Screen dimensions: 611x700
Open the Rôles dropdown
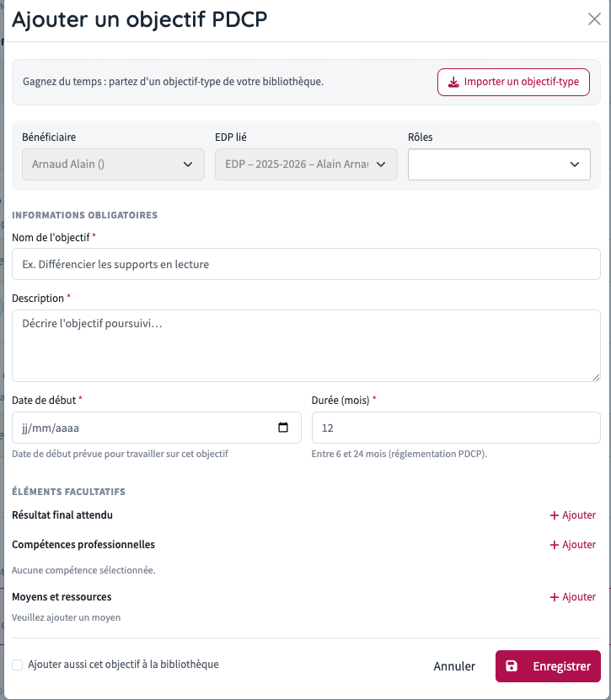click(499, 164)
